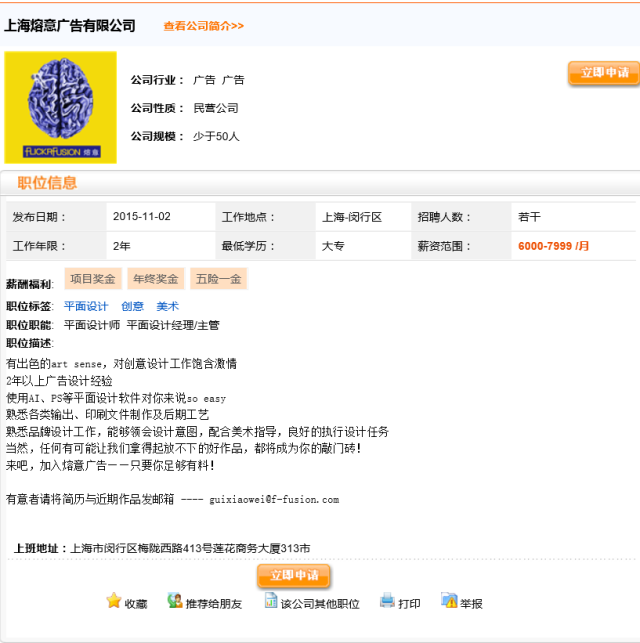Click the star favorite (收藏) icon
Image resolution: width=640 pixels, height=643 pixels.
coord(114,600)
